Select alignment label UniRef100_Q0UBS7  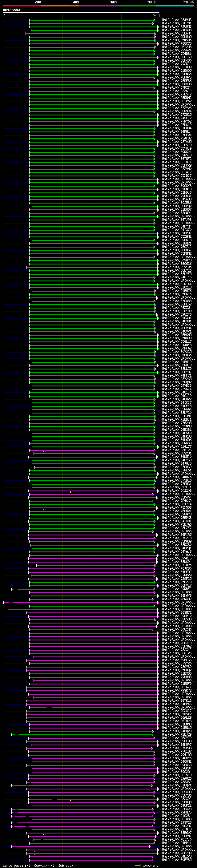[x=177, y=250]
